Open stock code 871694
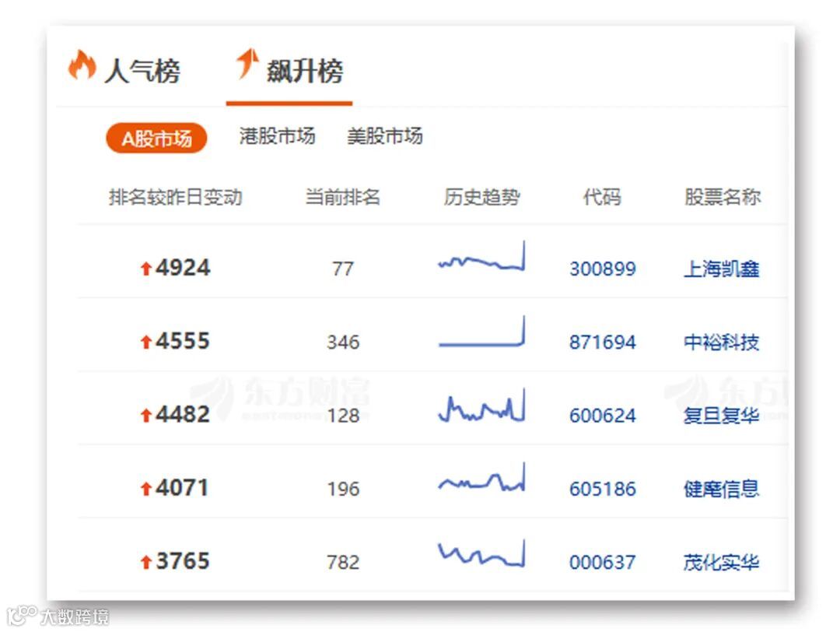The image size is (840, 632). pyautogui.click(x=602, y=342)
